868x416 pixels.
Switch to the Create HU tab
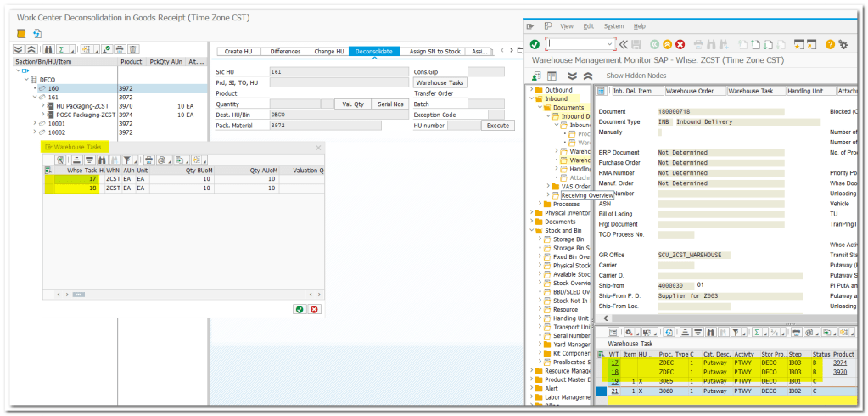pyautogui.click(x=238, y=52)
